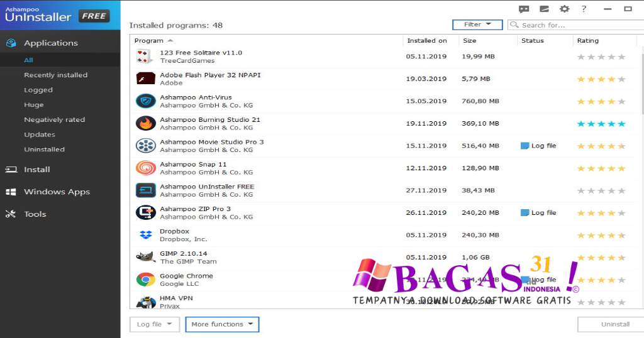Screen dimensions: 644x338
Task: Select Adobe Flash Player 32 NPAPI row
Action: [x=384, y=79]
